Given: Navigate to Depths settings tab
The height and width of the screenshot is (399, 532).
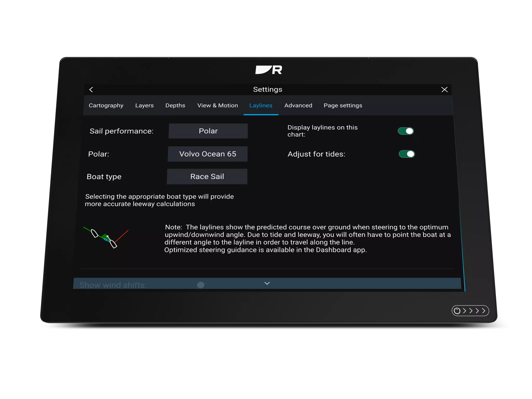Looking at the screenshot, I should (x=175, y=105).
